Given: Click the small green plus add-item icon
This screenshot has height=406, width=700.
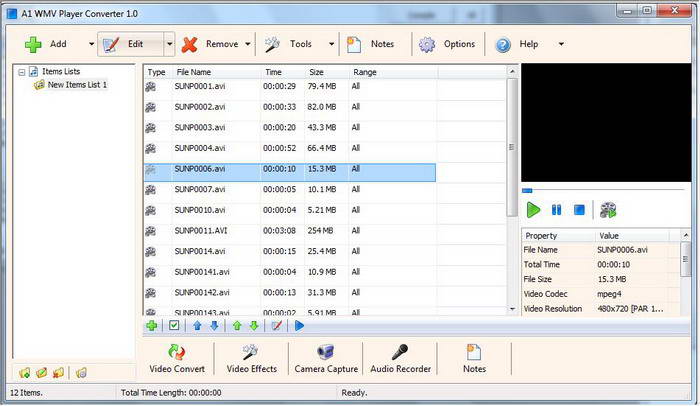Looking at the screenshot, I should click(x=152, y=326).
